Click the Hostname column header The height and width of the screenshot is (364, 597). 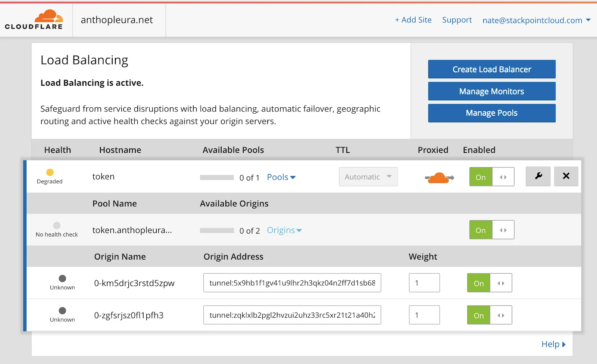coord(120,150)
